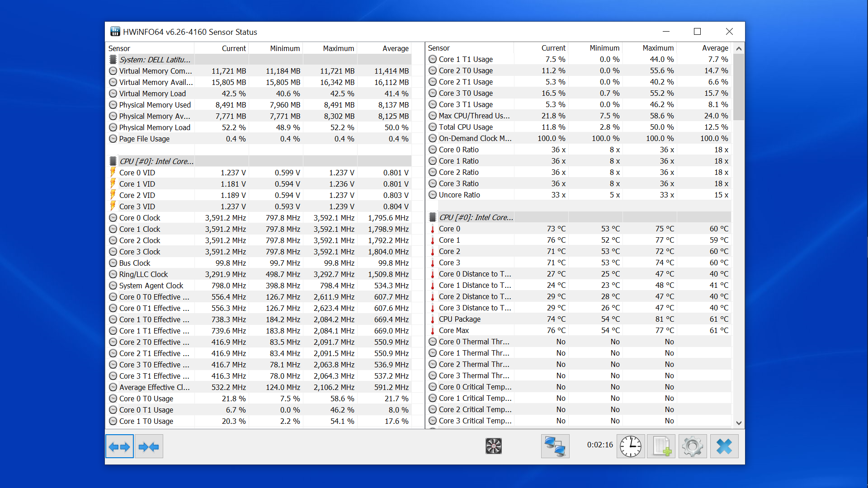Reset sensor timer with the clock icon
868x488 pixels.
tap(630, 446)
